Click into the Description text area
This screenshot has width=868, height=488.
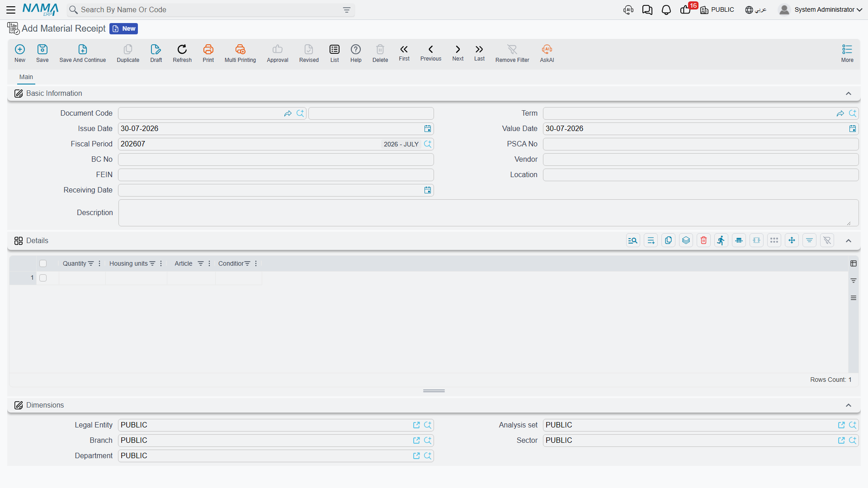pos(488,213)
